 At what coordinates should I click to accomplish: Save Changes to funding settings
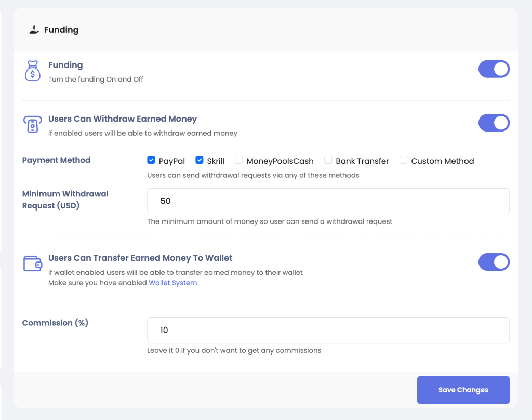pyautogui.click(x=463, y=390)
